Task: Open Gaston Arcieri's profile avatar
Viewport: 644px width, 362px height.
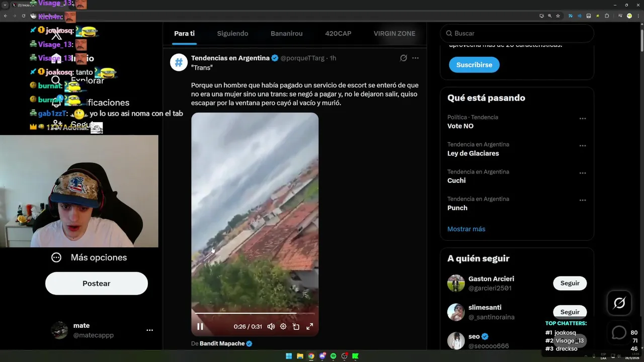Action: point(456,283)
